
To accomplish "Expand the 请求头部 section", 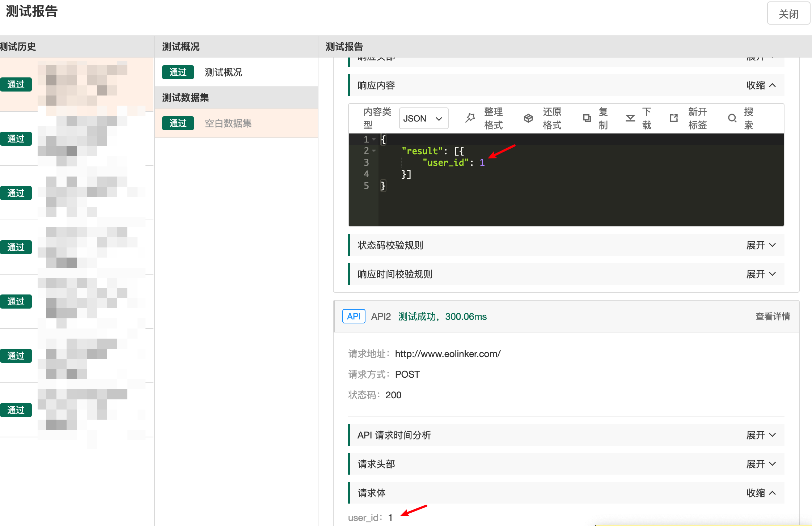I will [761, 464].
